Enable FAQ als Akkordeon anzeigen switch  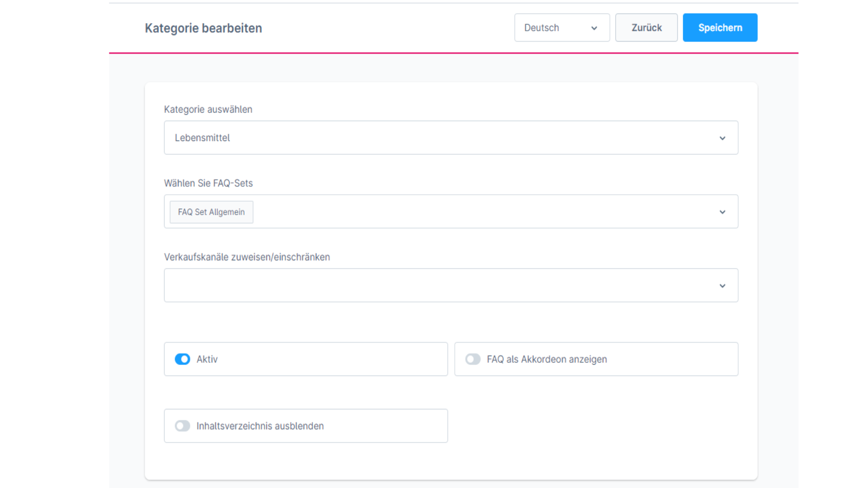(x=473, y=359)
